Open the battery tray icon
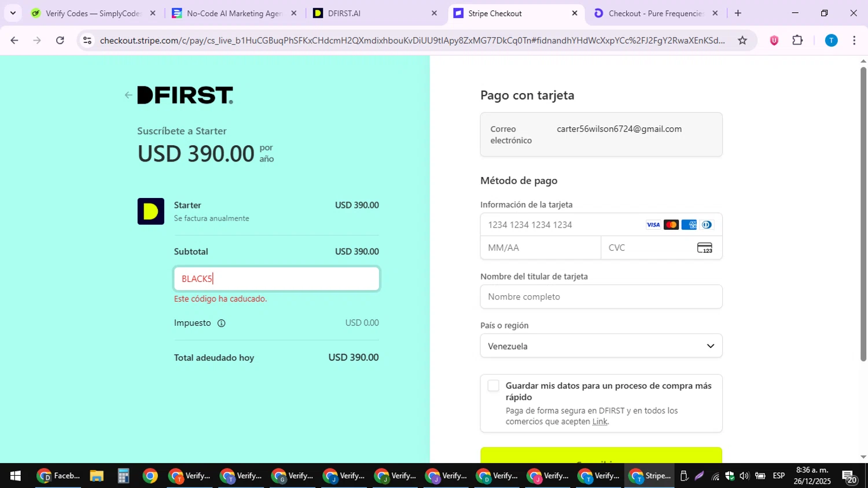868x488 pixels. point(760,476)
